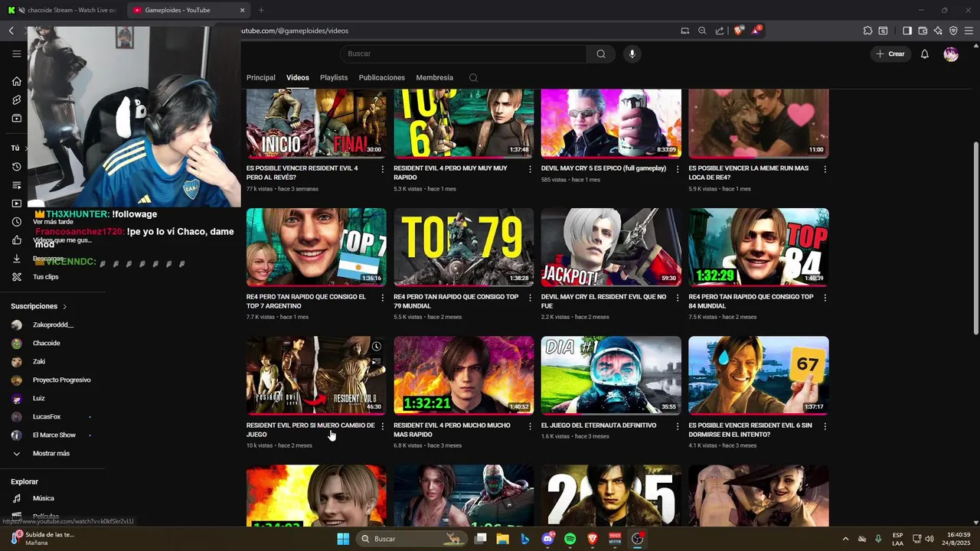Screen dimensions: 980x551
Task: Open Brave Wallet icon
Action: [x=923, y=31]
